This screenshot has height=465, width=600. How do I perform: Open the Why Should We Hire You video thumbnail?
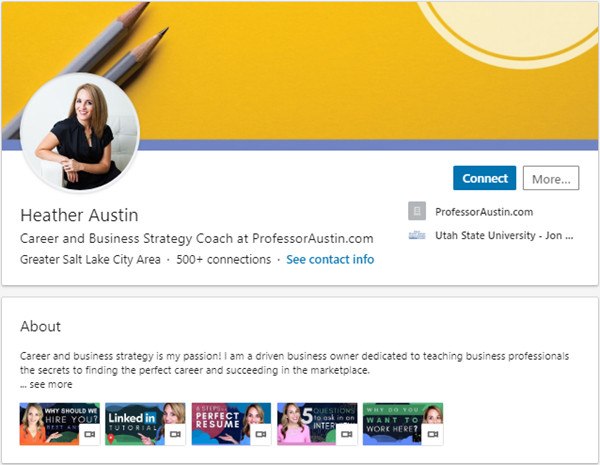[60, 424]
